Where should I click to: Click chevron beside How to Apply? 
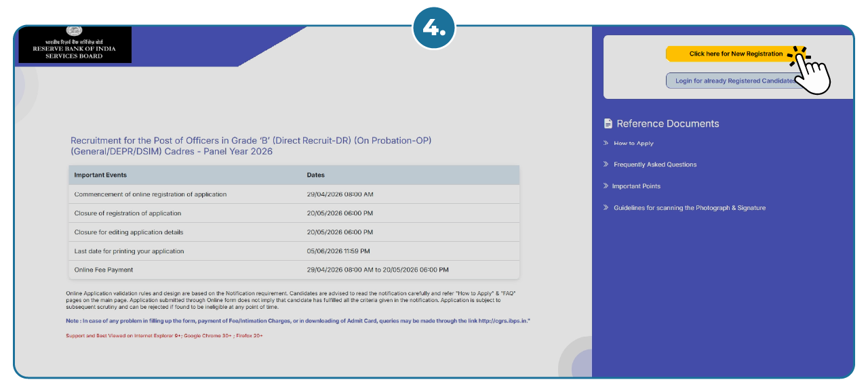pyautogui.click(x=606, y=143)
